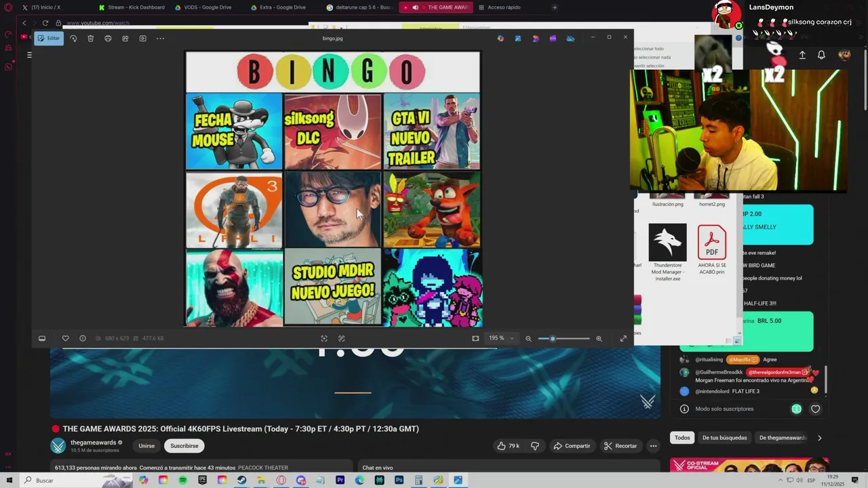868x488 pixels.
Task: Show file info panel in Photos
Action: [x=83, y=338]
